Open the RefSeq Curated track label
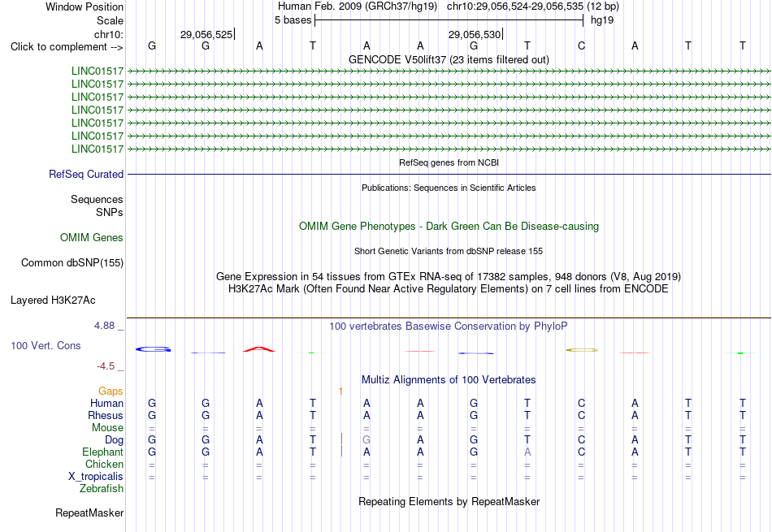Screen dimensions: 772x532 click(86, 174)
